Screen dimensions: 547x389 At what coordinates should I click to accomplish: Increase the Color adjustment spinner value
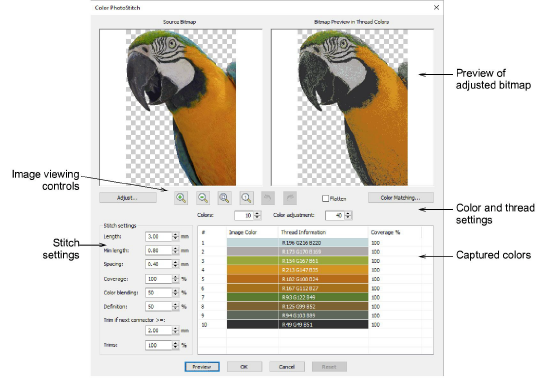[x=348, y=213]
